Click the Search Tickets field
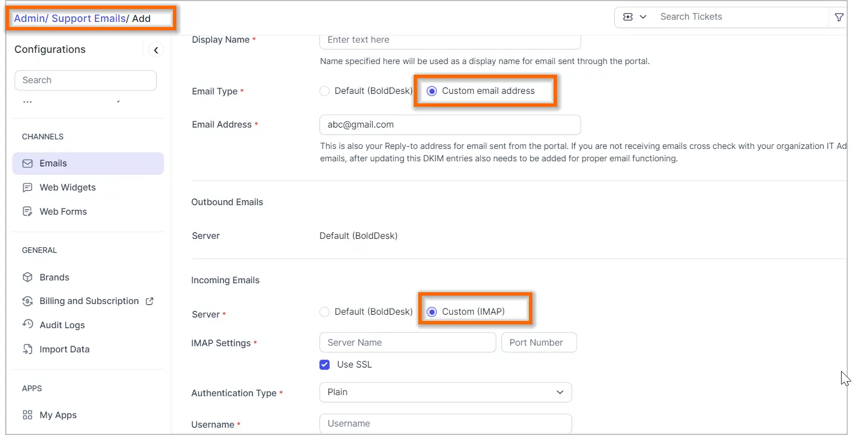 point(741,17)
